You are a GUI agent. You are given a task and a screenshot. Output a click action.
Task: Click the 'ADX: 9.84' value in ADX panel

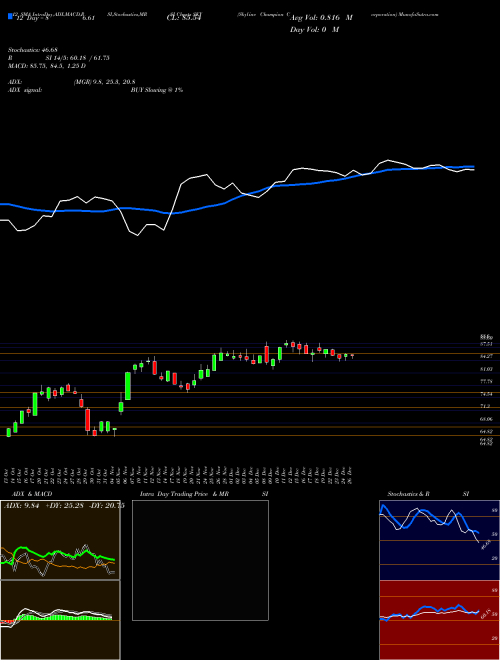pos(21,506)
